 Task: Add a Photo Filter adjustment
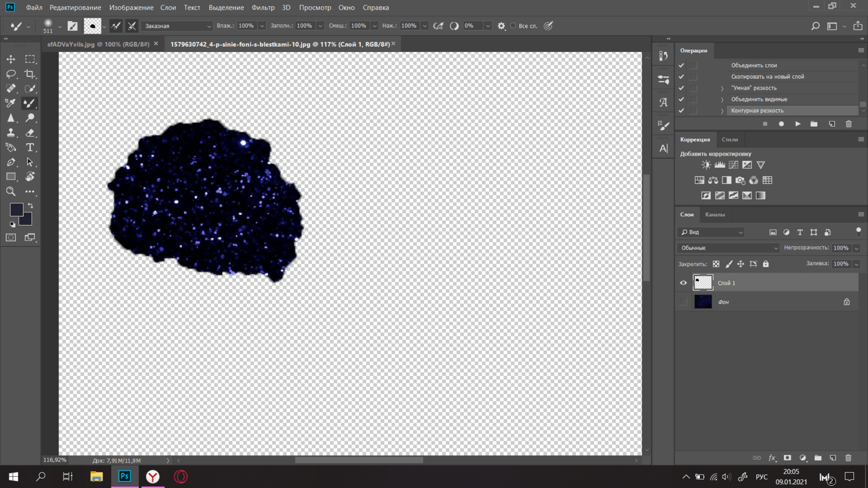click(740, 180)
